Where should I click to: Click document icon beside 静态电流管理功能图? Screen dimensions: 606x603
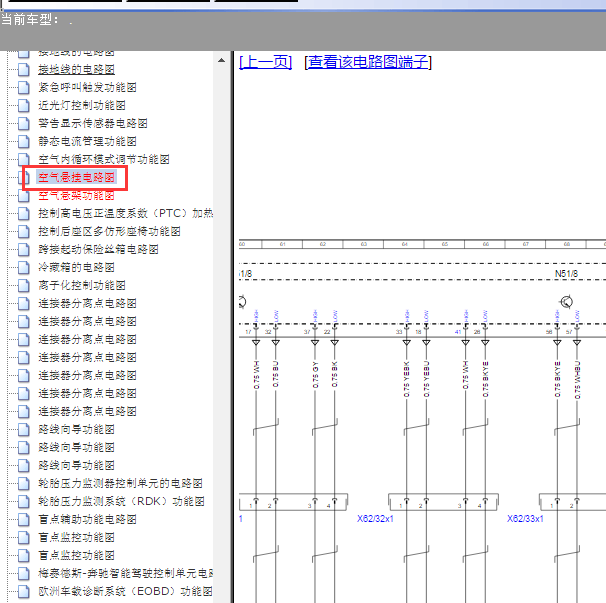click(x=24, y=141)
